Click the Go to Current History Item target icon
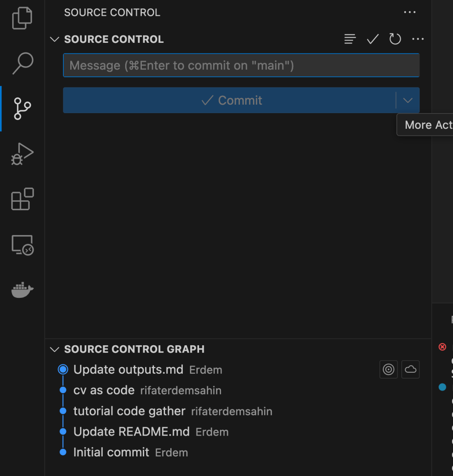The image size is (453, 476). [x=388, y=369]
